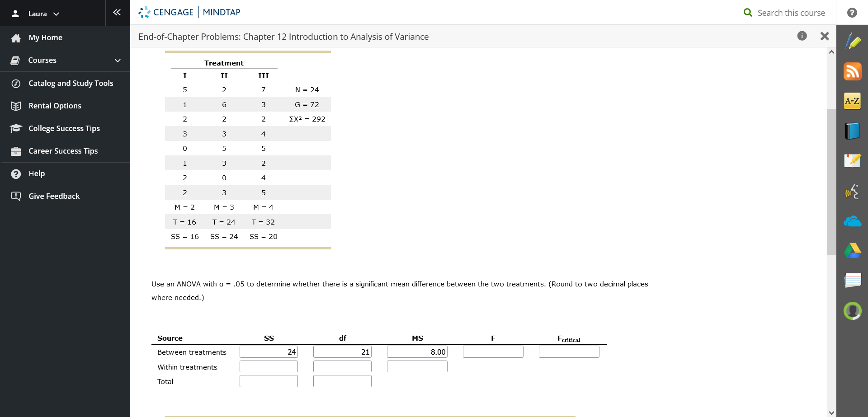This screenshot has height=417, width=868.
Task: Open the green circle profile app
Action: [x=852, y=311]
